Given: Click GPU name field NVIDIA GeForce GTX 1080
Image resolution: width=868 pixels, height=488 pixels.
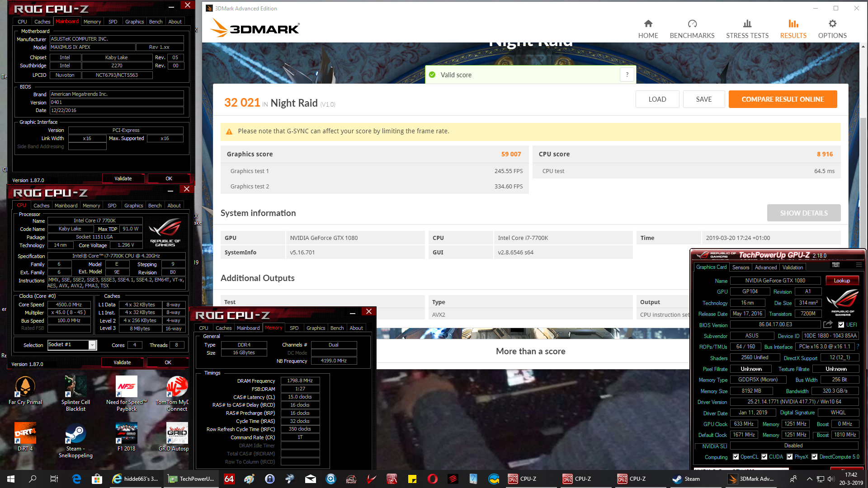Looking at the screenshot, I should (775, 281).
